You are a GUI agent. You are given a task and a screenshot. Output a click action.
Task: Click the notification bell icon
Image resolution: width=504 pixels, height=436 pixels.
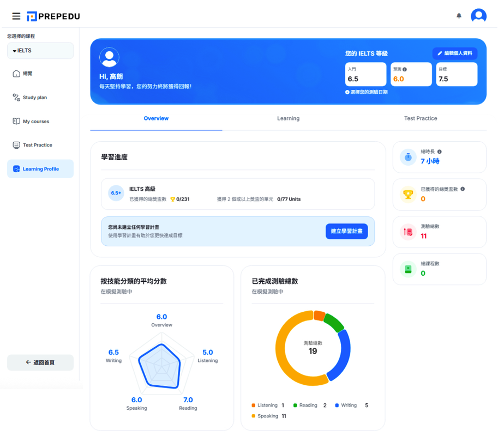click(458, 16)
